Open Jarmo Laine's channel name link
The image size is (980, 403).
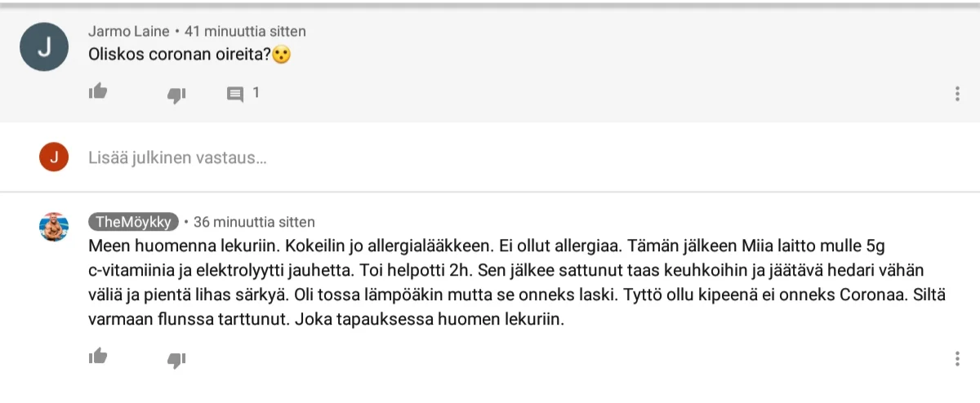point(129,32)
